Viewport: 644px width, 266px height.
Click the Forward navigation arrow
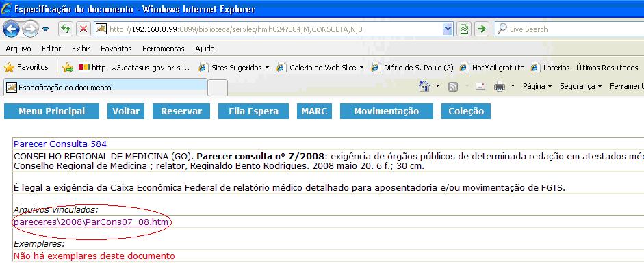pos(31,29)
